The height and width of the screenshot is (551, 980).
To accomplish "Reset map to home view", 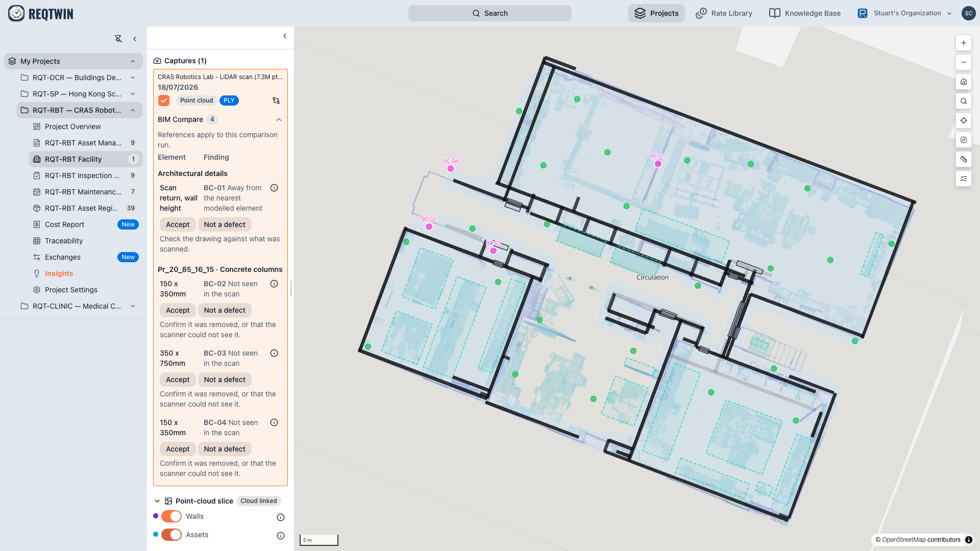I will point(964,82).
